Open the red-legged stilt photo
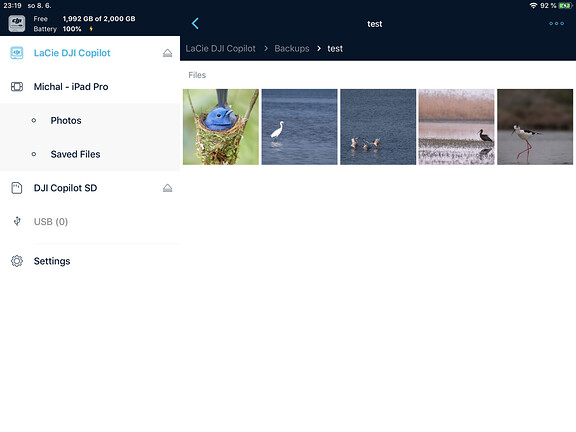The height and width of the screenshot is (432, 576). coord(535,127)
